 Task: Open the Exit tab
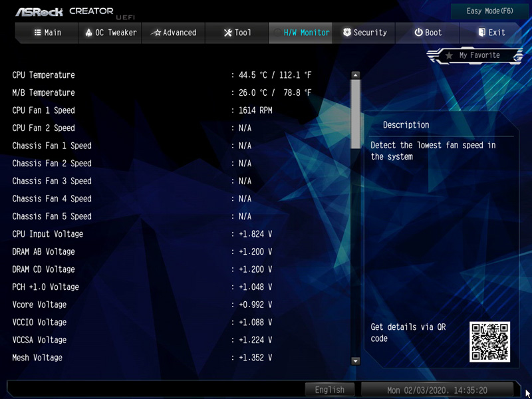[x=491, y=33]
